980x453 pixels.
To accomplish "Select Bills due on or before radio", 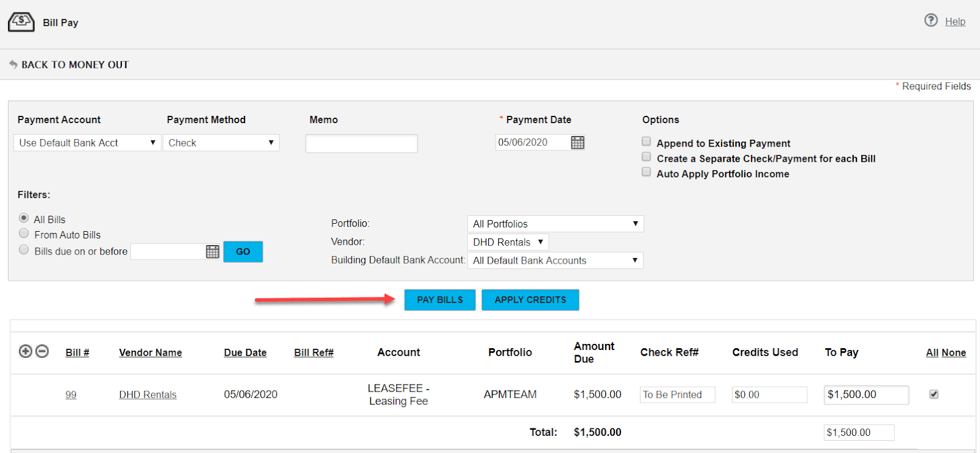I will point(24,249).
